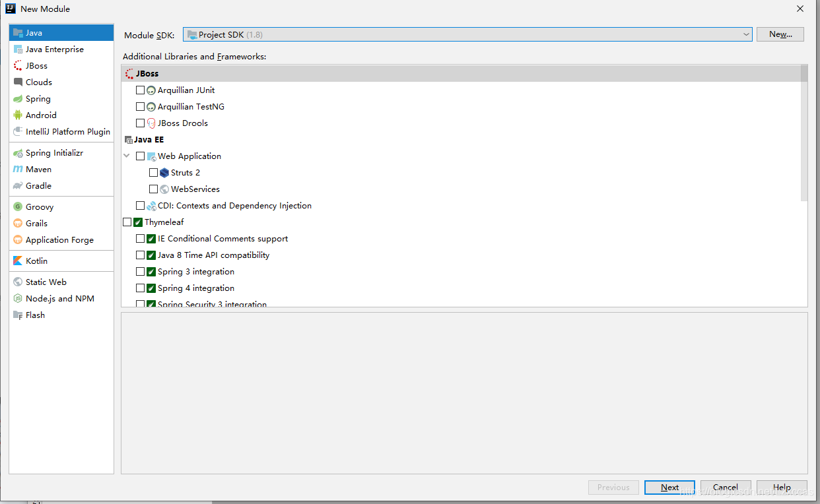Enable CDI: Contexts and Dependency Injection checkbox
Viewport: 820px width, 504px height.
[x=140, y=205]
